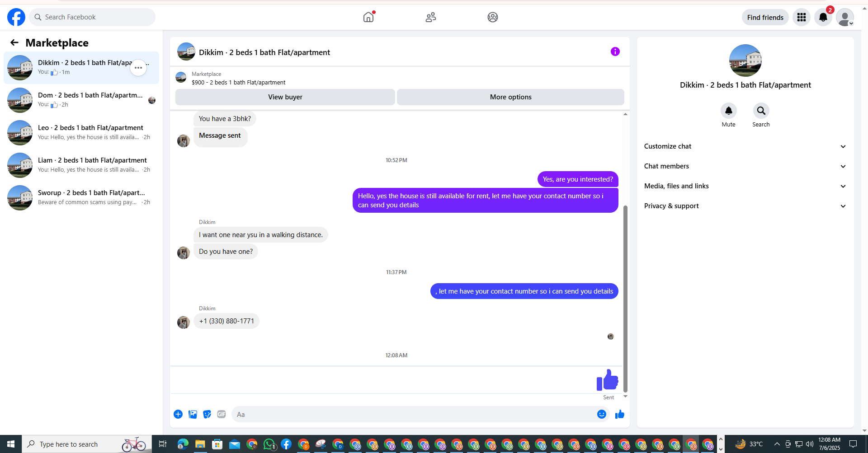This screenshot has height=453, width=868.
Task: Open the Leo conversation
Action: click(81, 133)
